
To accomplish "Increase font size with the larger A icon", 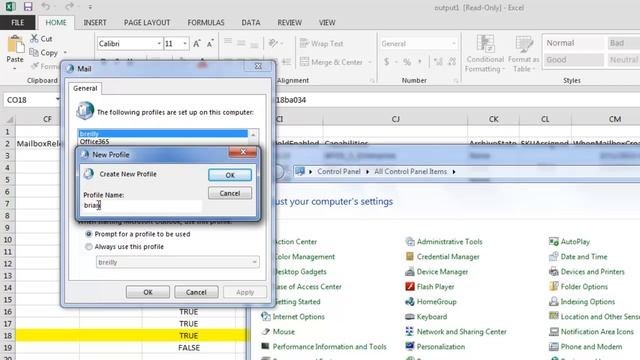I will click(197, 44).
